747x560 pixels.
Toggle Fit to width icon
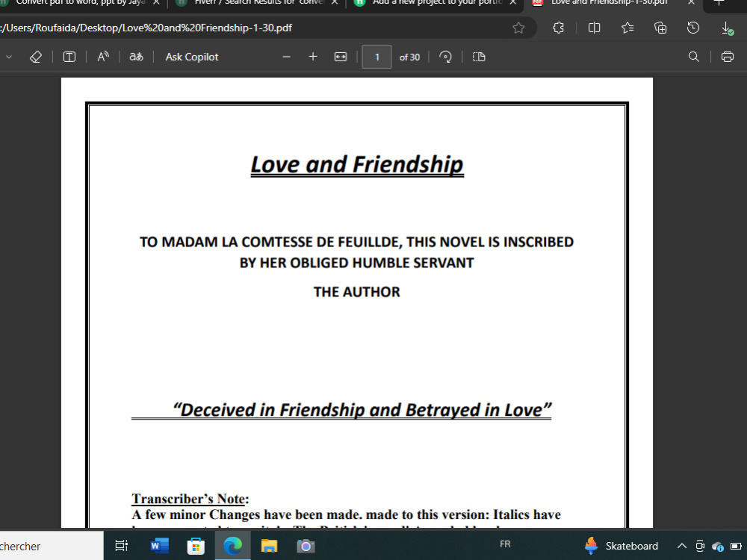[x=341, y=57]
